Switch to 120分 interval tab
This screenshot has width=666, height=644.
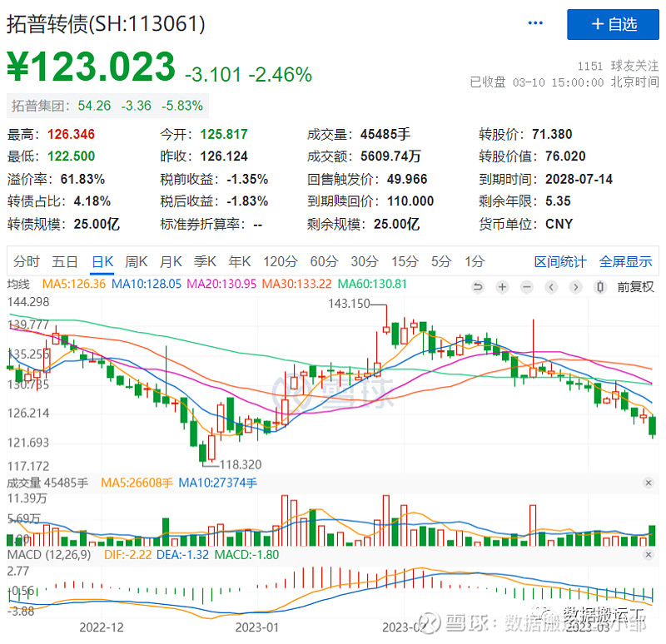[281, 261]
